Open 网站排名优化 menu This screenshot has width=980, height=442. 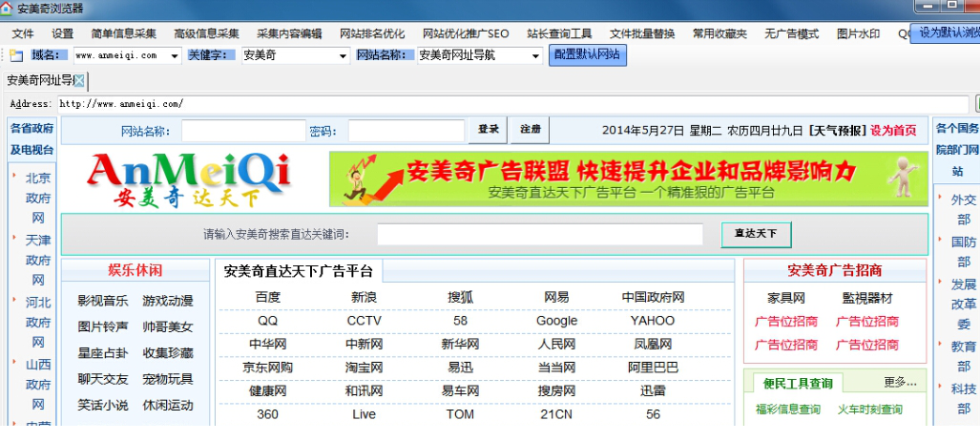[x=372, y=33]
